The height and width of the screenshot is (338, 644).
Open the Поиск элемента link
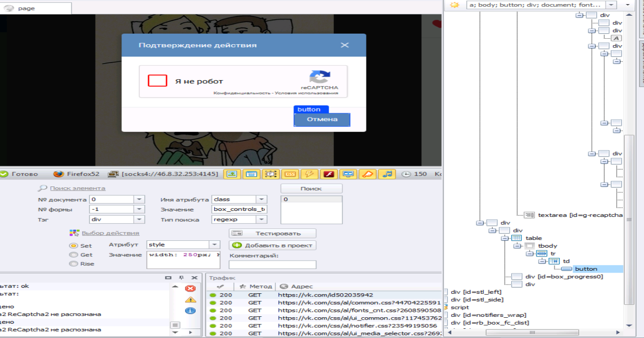pyautogui.click(x=77, y=188)
